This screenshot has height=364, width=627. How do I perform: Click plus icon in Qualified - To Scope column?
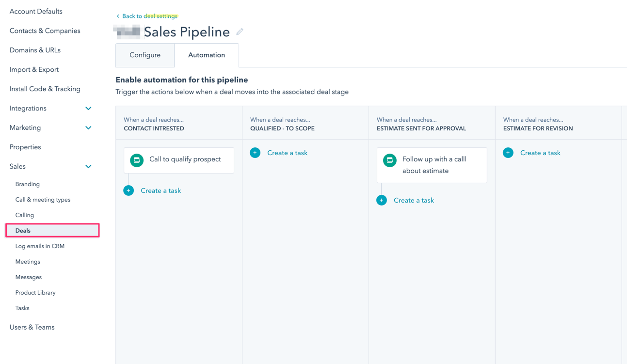(x=255, y=153)
